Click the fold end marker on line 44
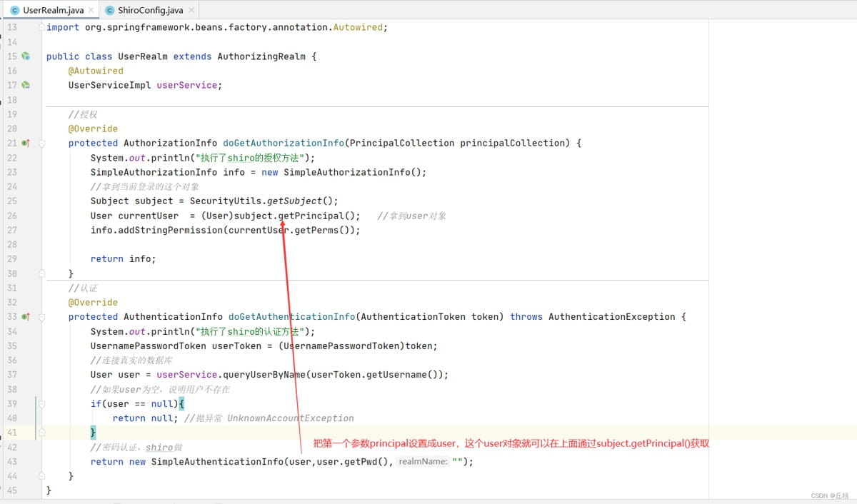This screenshot has height=504, width=857. coord(41,475)
